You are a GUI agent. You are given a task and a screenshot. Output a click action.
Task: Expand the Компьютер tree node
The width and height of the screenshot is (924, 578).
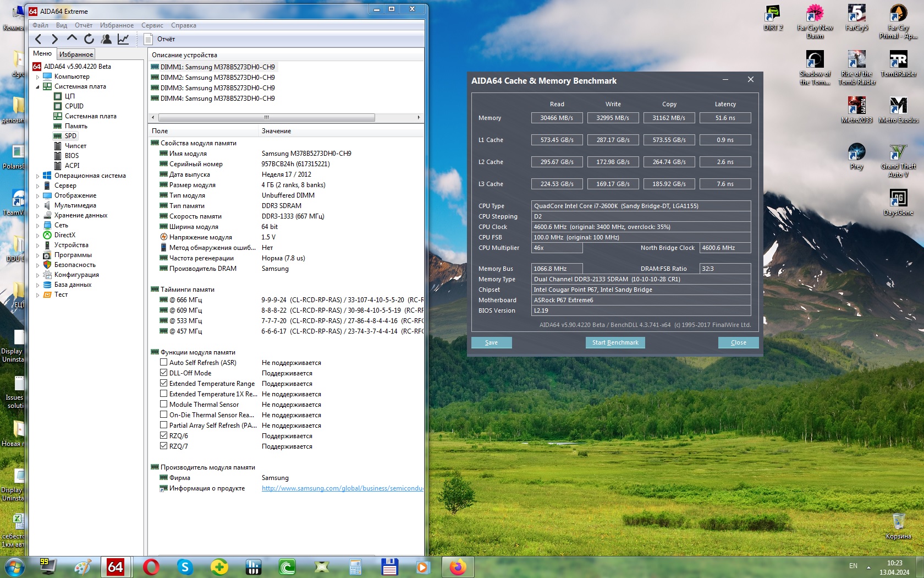click(x=37, y=77)
